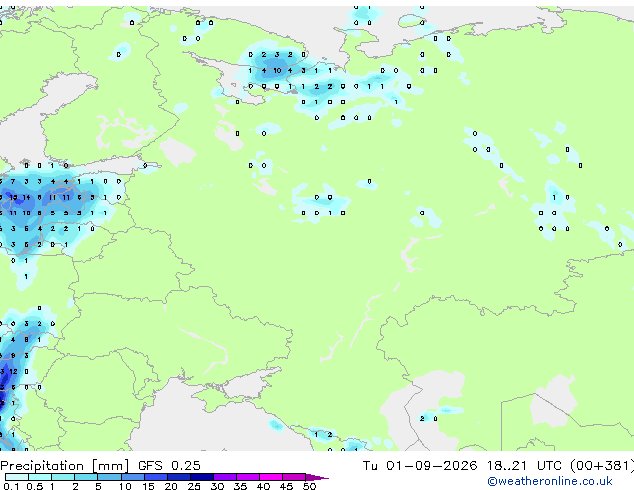Click the legend arrow tip beyond 50
Viewport: 634px width, 490px height.
[x=319, y=477]
